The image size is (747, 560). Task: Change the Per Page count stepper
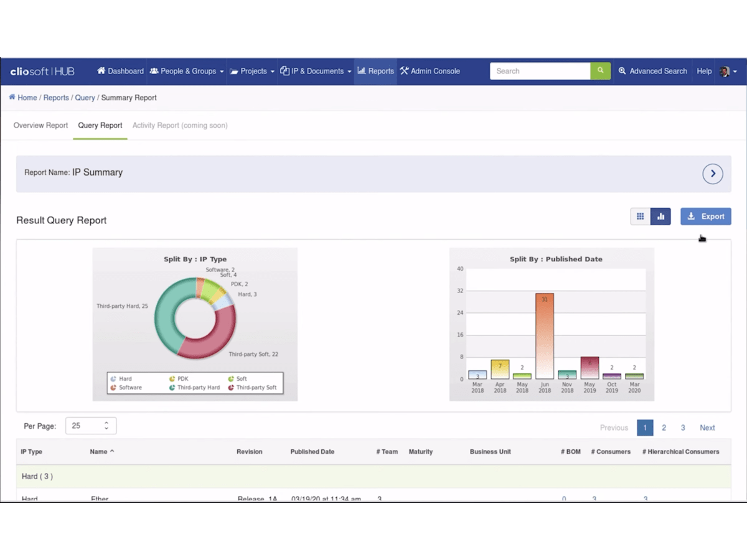pos(106,426)
